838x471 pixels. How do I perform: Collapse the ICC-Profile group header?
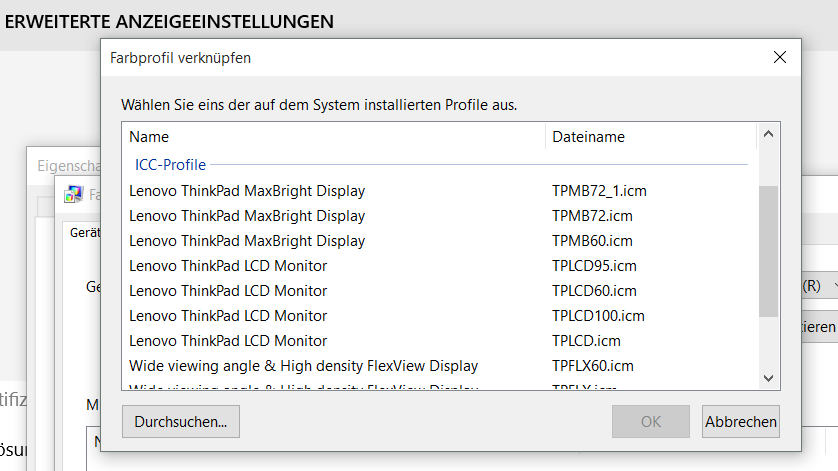pyautogui.click(x=170, y=164)
